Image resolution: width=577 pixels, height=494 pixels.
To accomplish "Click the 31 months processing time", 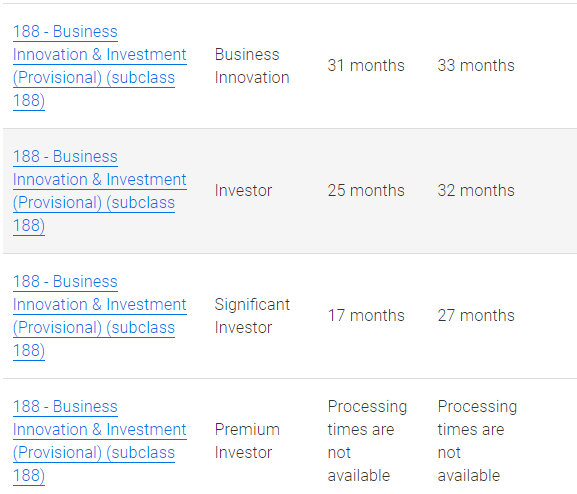I will [x=366, y=66].
